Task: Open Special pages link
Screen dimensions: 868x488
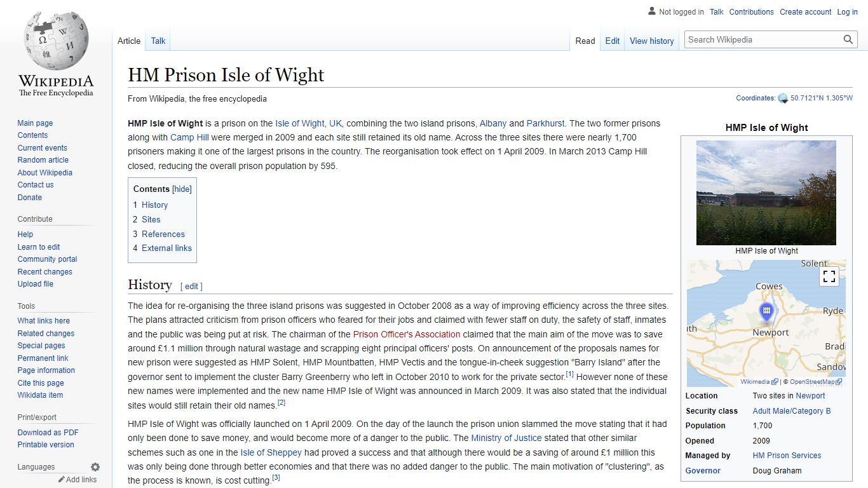Action: [x=41, y=346]
